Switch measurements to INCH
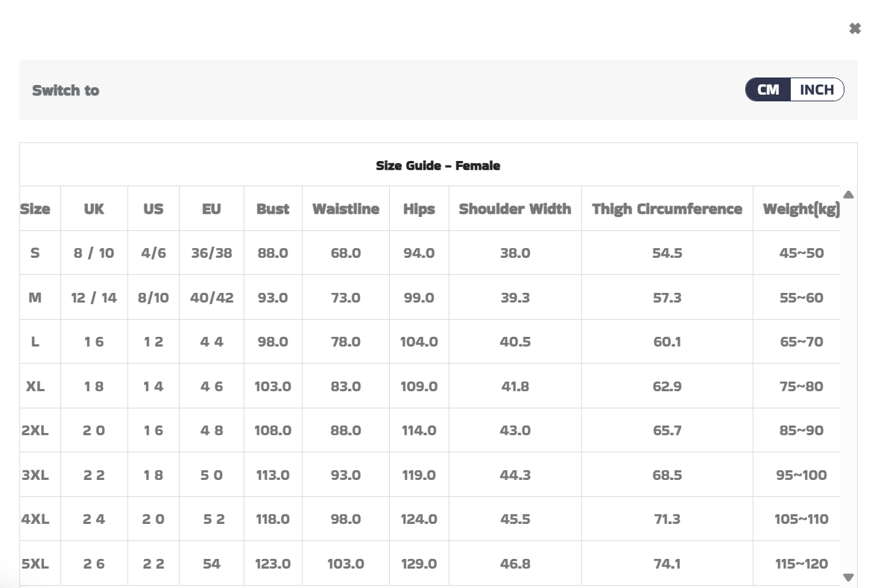 coord(817,90)
